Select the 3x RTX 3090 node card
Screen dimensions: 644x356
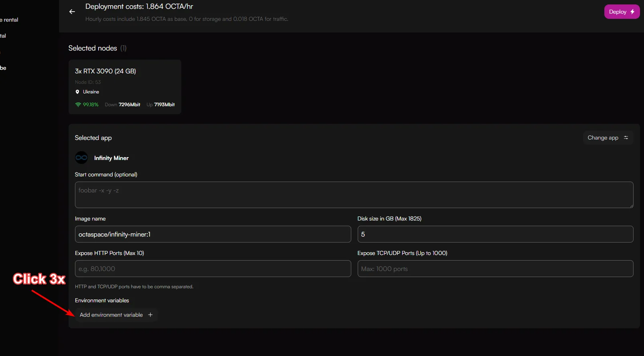pos(125,87)
